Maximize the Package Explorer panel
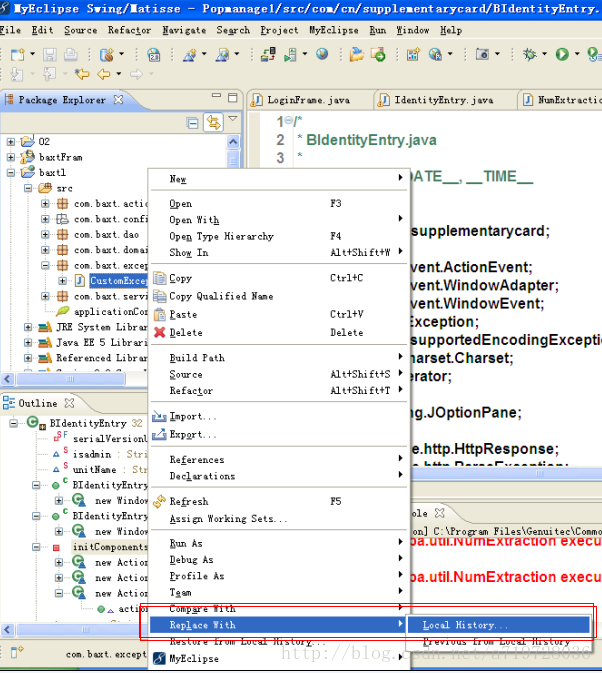 pos(233,97)
